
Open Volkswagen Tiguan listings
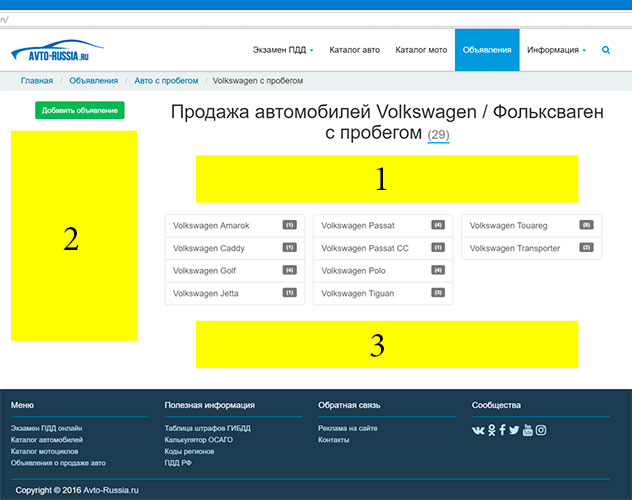click(383, 293)
